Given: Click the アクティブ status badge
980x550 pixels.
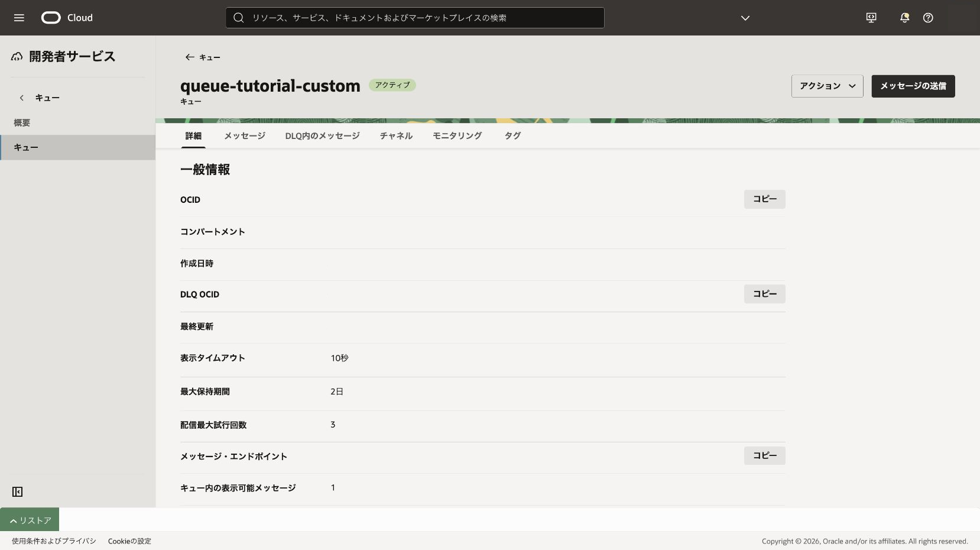Looking at the screenshot, I should (x=392, y=85).
